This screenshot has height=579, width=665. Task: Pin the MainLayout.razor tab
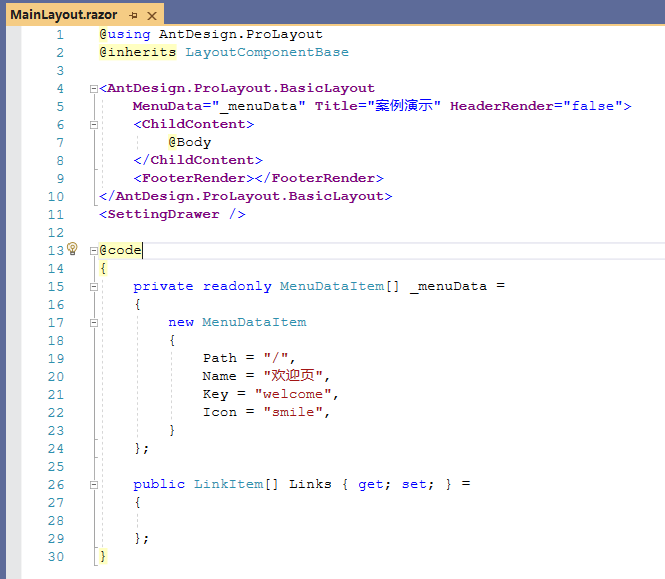pyautogui.click(x=134, y=16)
